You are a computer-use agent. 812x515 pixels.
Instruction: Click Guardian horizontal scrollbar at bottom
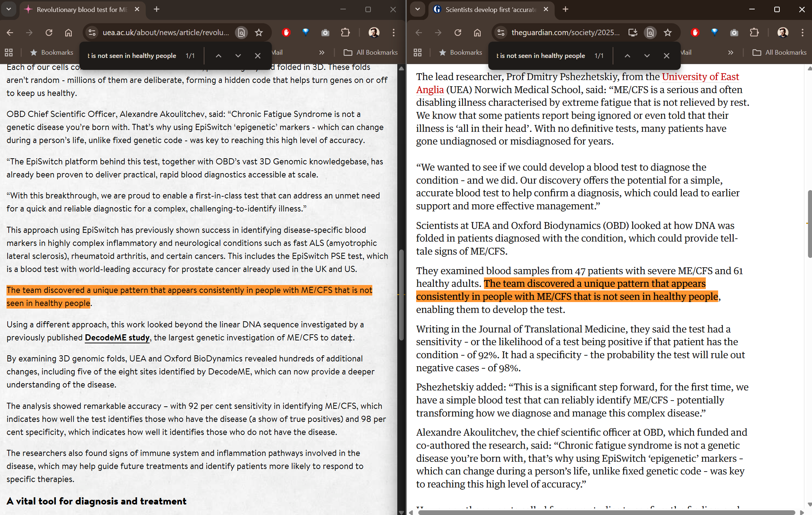[x=605, y=512]
